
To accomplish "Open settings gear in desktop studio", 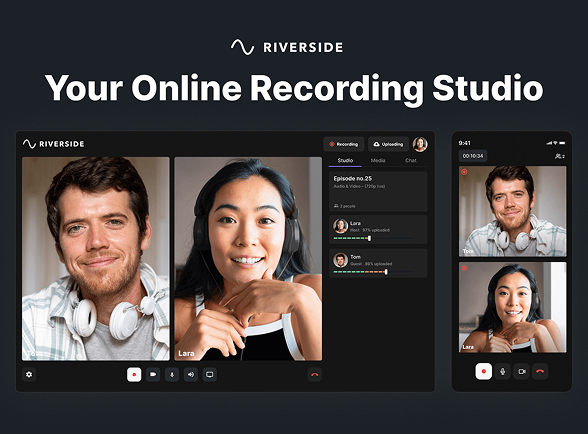I will point(29,374).
